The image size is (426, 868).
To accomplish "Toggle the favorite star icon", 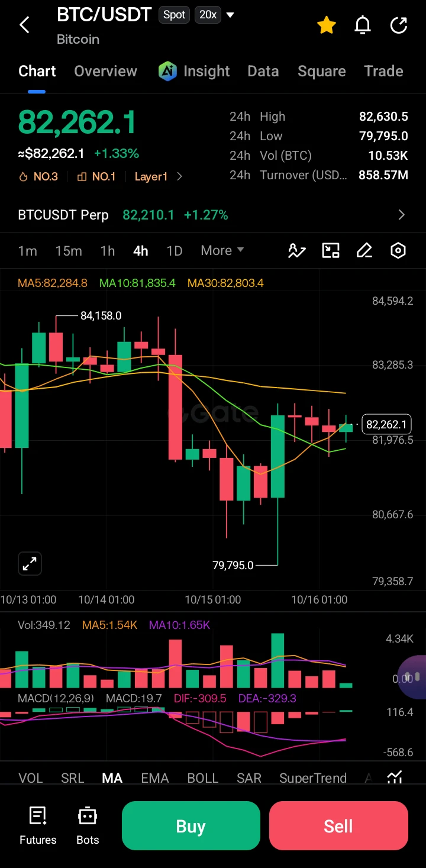I will [x=327, y=25].
